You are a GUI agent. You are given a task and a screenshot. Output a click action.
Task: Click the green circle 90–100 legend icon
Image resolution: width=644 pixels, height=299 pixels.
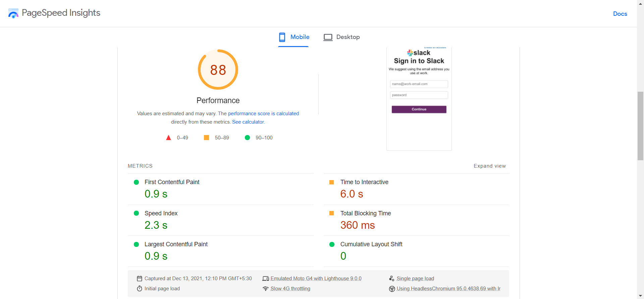coord(247,138)
